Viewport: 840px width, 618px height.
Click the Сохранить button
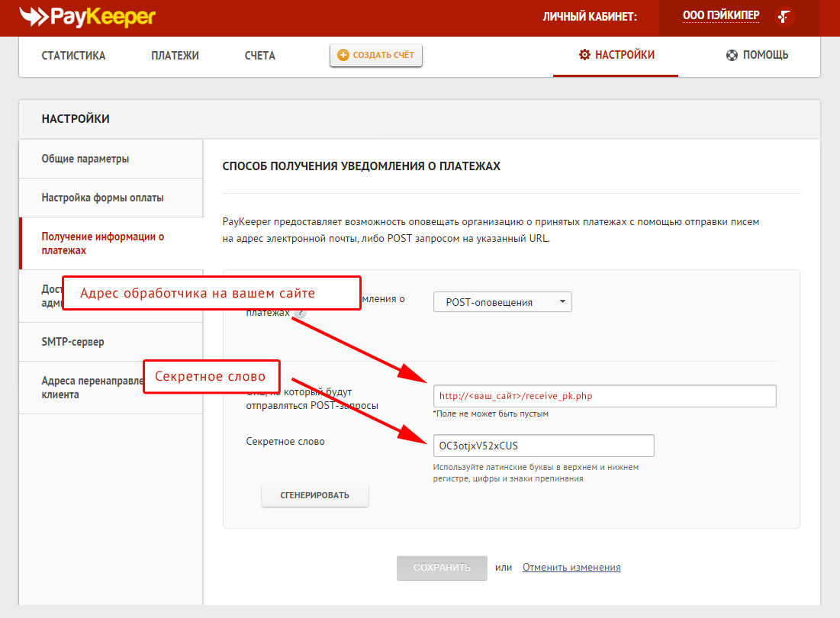click(x=442, y=568)
